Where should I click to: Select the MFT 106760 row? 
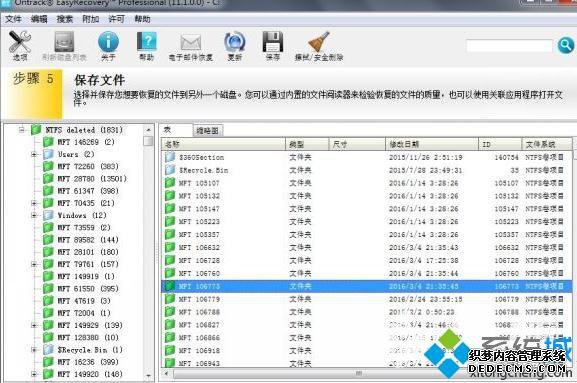coord(367,273)
